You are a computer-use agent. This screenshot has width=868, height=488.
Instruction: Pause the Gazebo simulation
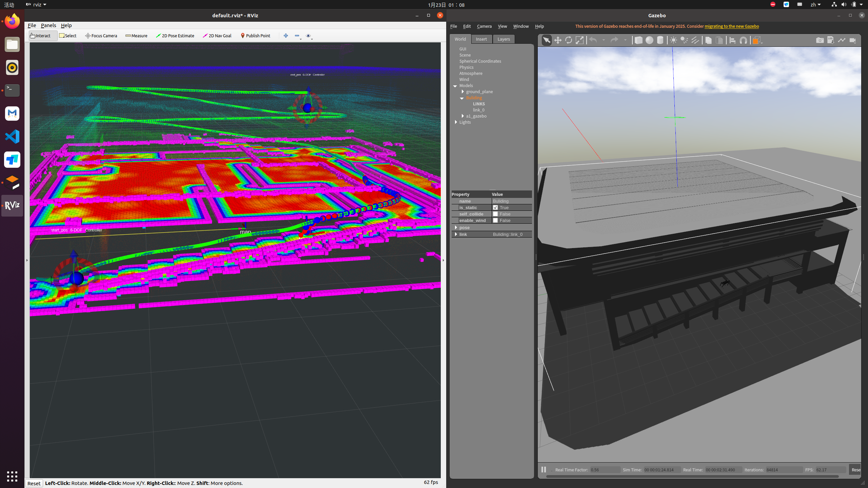click(544, 470)
